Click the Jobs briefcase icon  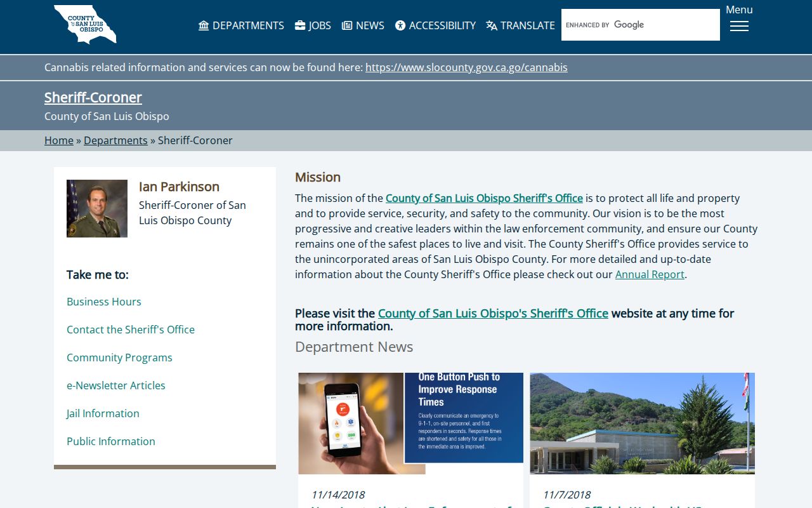pyautogui.click(x=300, y=25)
